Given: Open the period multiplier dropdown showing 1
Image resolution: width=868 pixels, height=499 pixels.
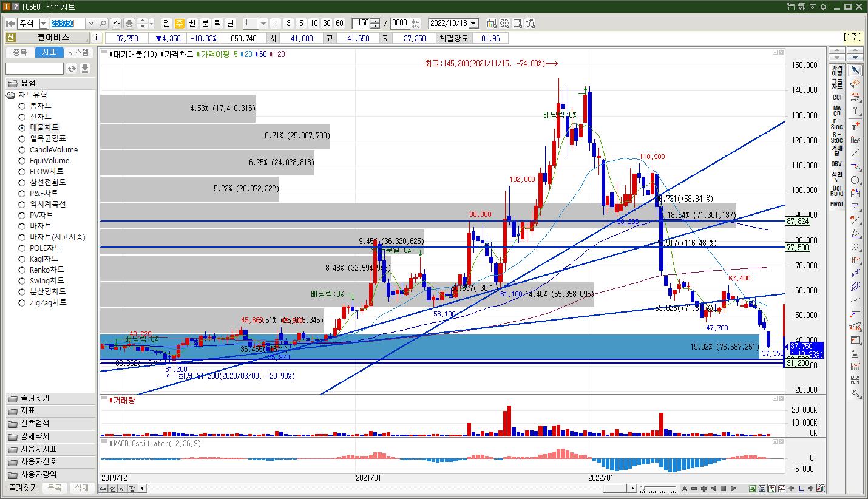Looking at the screenshot, I should [263, 23].
